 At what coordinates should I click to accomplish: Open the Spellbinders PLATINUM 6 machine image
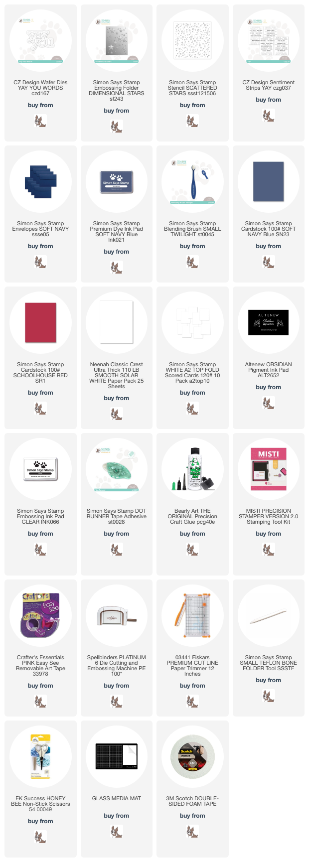117,615
